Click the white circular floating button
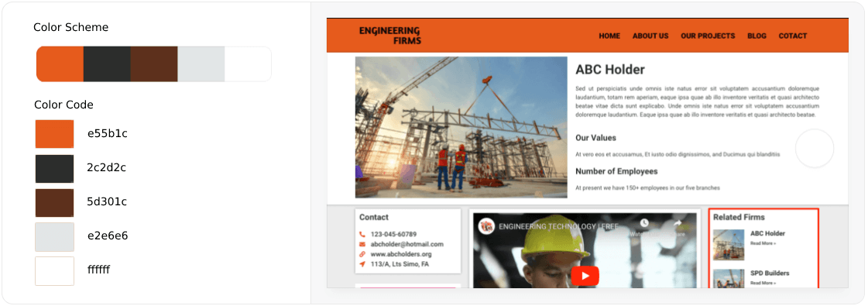The height and width of the screenshot is (306, 868). [x=815, y=148]
